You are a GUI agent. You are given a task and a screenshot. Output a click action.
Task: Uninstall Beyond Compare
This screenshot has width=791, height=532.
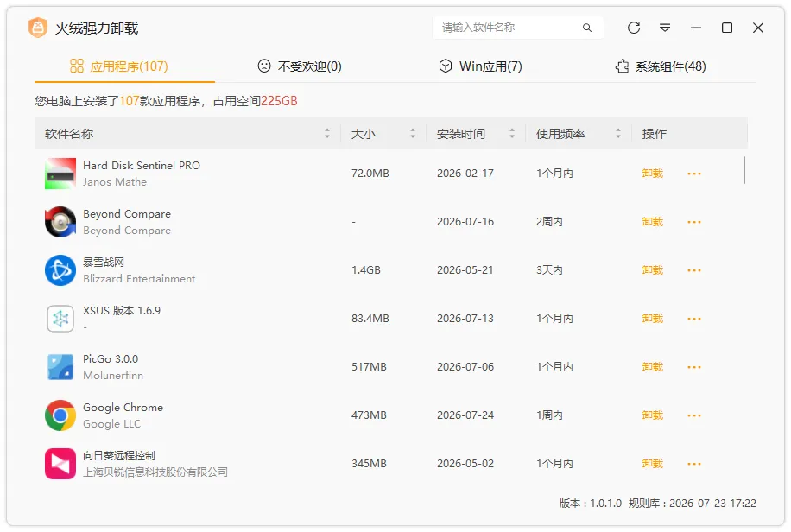(652, 222)
